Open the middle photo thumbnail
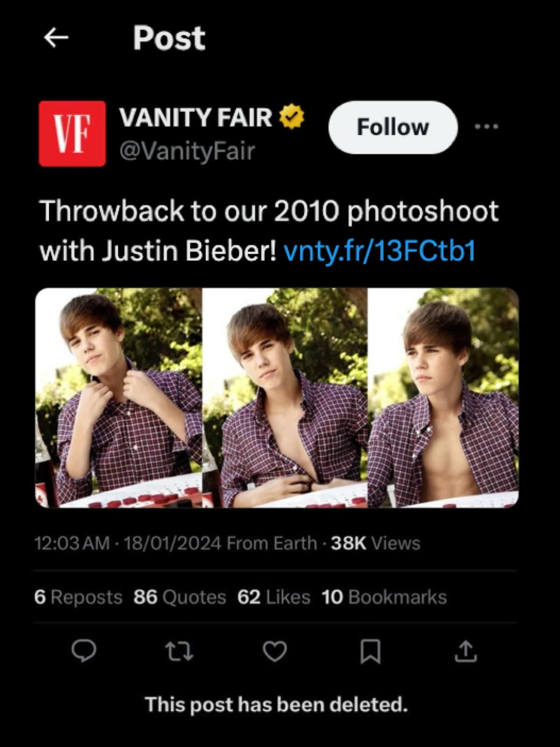Viewport: 560px width, 747px height. tap(285, 398)
